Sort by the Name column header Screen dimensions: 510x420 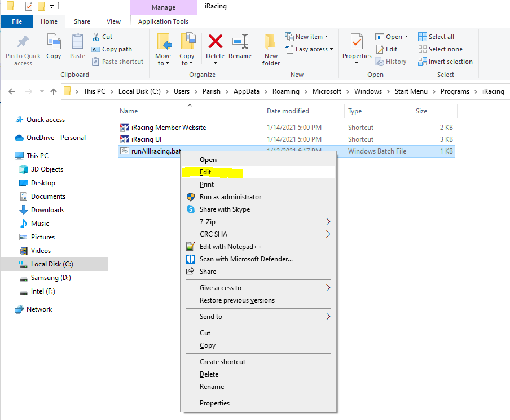[129, 111]
